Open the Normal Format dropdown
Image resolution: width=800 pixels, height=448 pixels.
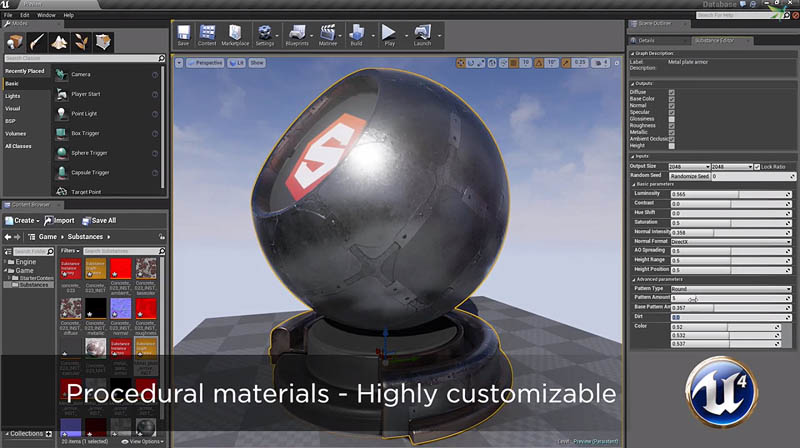point(731,241)
